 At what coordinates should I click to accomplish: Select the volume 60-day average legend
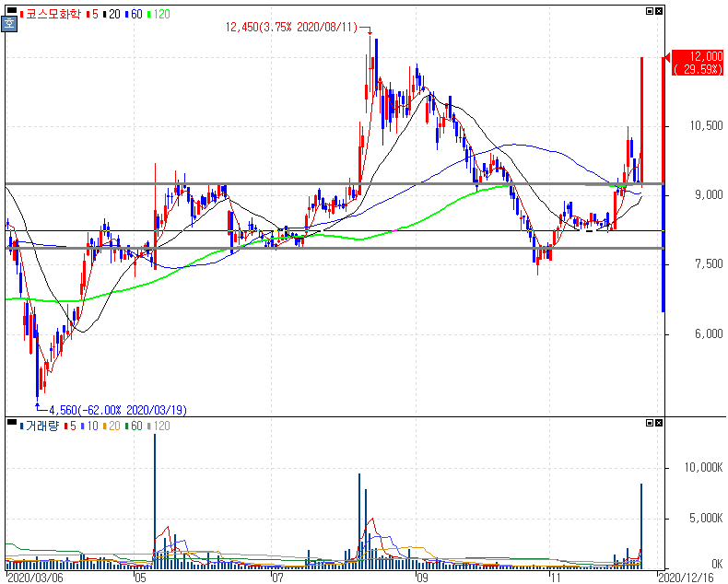[x=134, y=426]
